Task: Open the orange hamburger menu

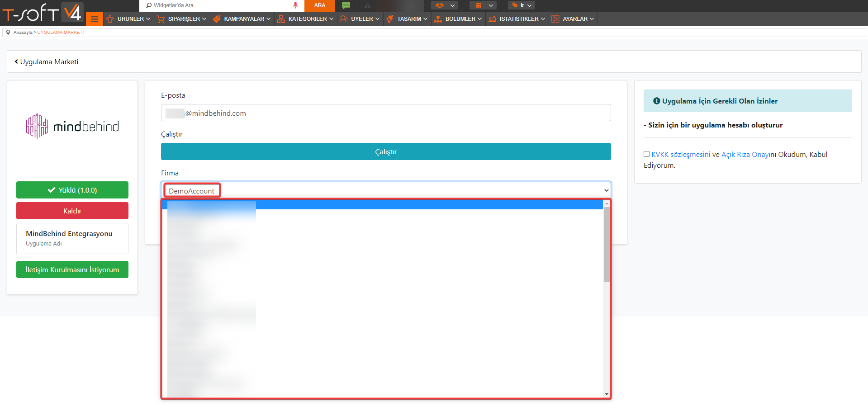Action: click(95, 19)
